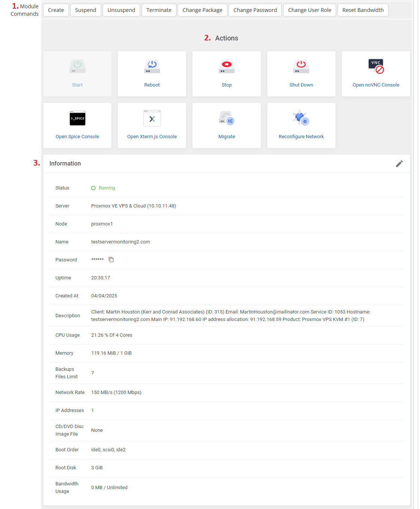This screenshot has width=420, height=509.
Task: Click the Stop label link
Action: [227, 85]
